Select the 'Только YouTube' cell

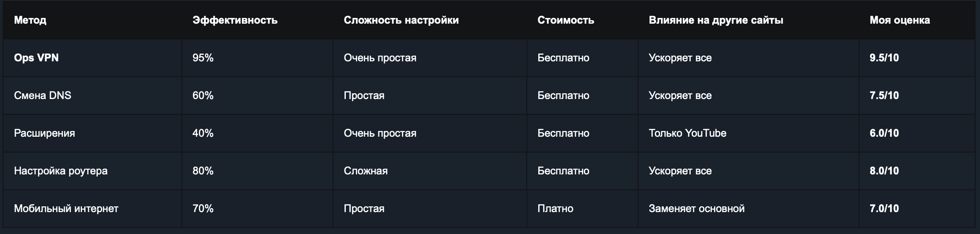click(x=687, y=133)
